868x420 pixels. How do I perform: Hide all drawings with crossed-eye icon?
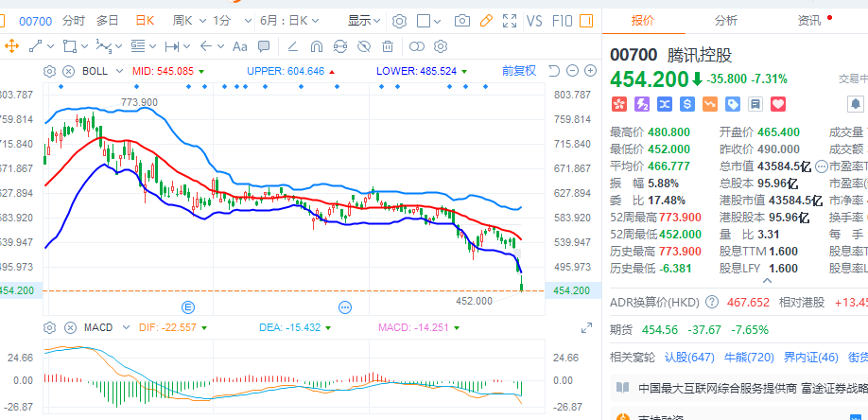click(364, 46)
